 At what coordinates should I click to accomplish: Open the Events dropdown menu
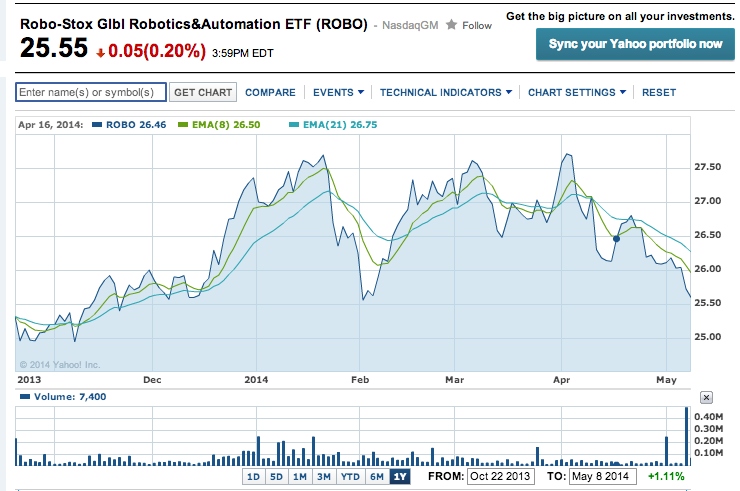(x=338, y=93)
